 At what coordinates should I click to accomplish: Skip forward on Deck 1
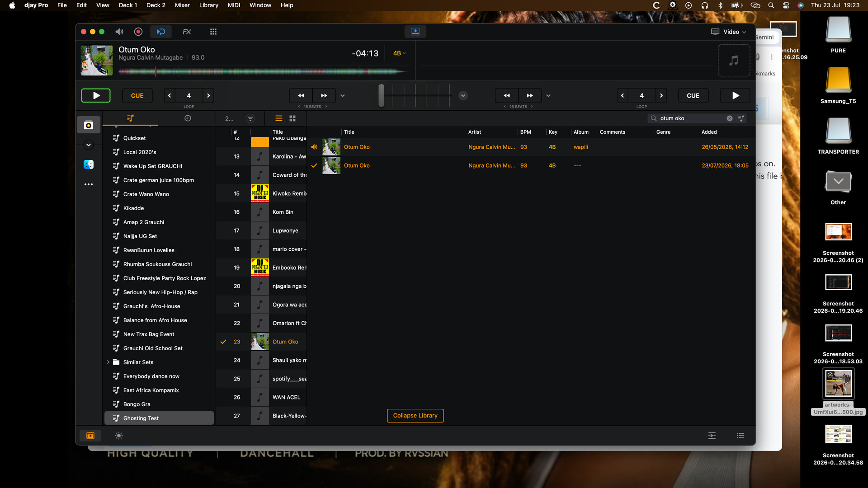pos(324,95)
